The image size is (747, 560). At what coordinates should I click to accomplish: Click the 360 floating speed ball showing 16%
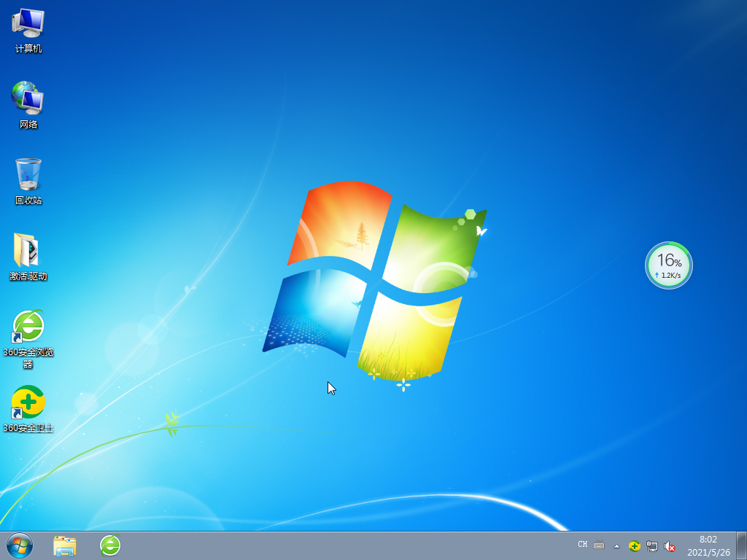click(x=668, y=265)
